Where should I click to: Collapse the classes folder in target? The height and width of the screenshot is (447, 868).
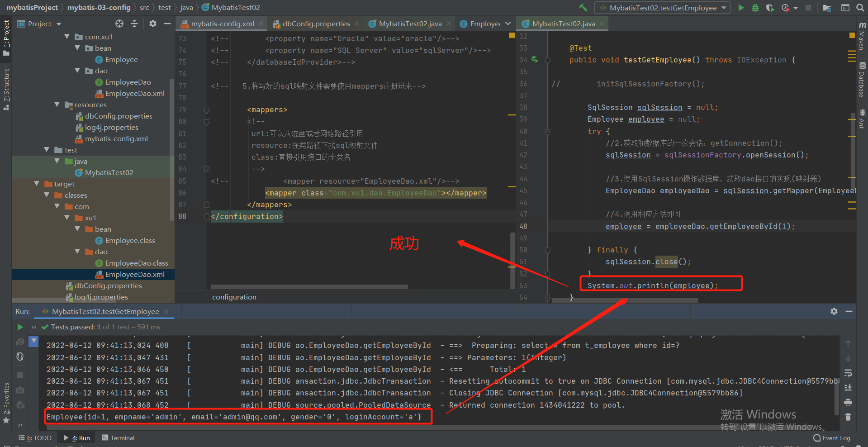(47, 195)
